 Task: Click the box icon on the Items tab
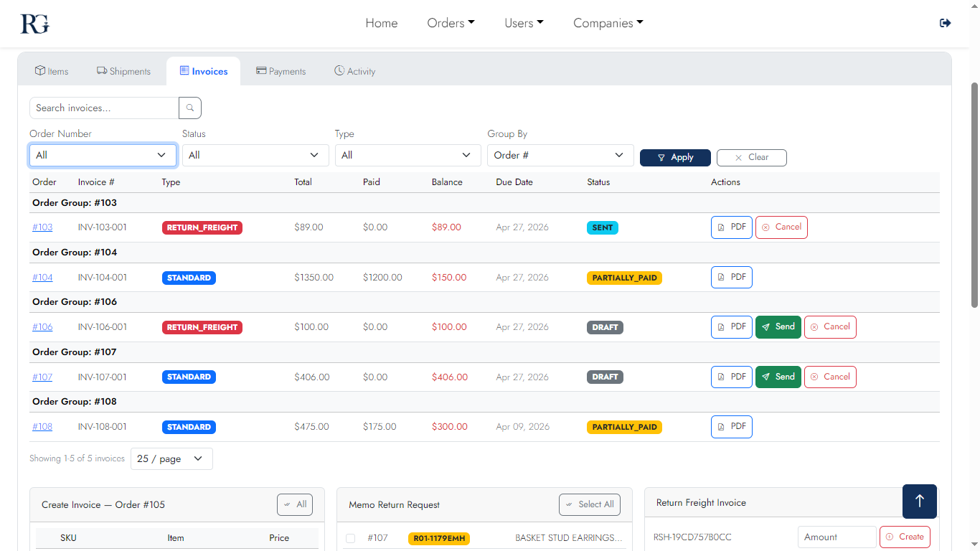(39, 70)
